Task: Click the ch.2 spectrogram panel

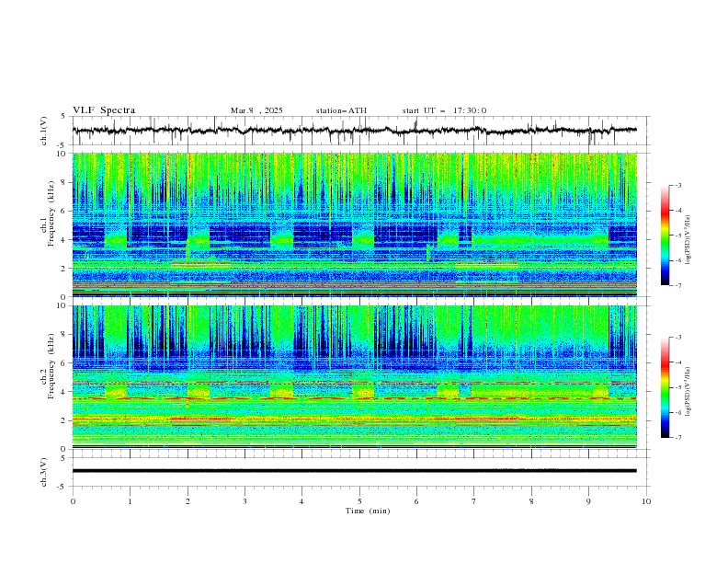Action: 355,377
